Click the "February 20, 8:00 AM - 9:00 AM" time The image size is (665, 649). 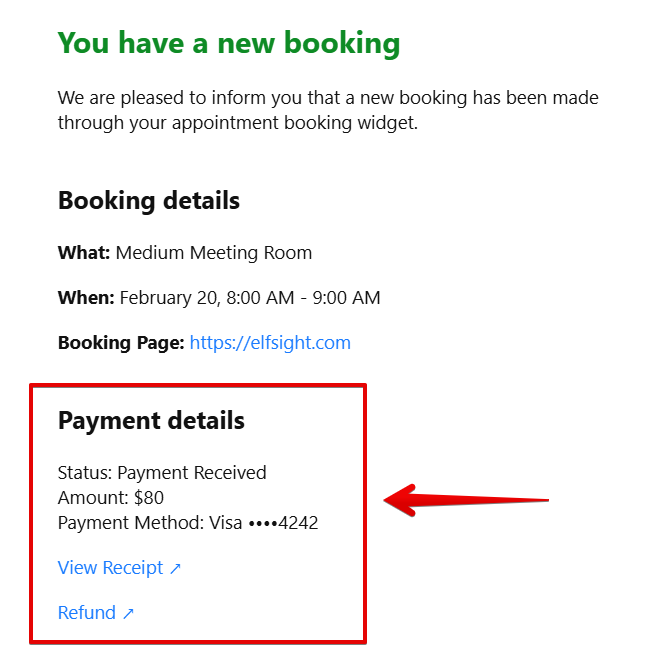(x=250, y=298)
